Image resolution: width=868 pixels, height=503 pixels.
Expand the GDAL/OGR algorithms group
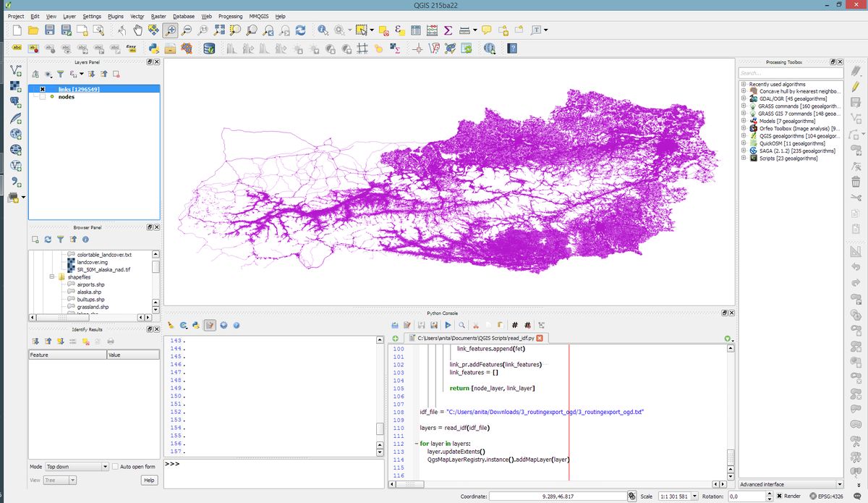tap(744, 99)
